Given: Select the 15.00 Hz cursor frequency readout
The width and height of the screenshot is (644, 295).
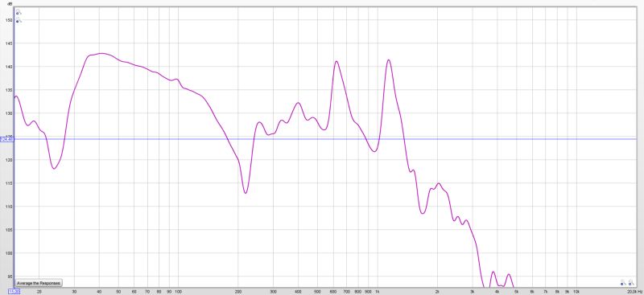Looking at the screenshot, I should point(14,291).
